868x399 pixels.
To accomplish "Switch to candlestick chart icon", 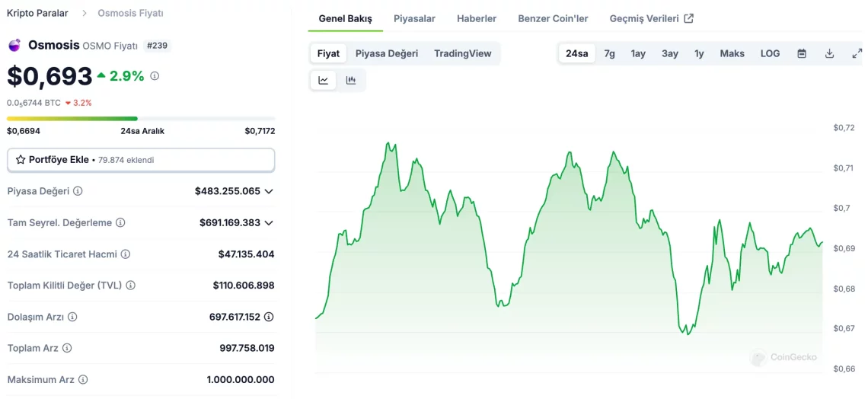I will pyautogui.click(x=351, y=80).
